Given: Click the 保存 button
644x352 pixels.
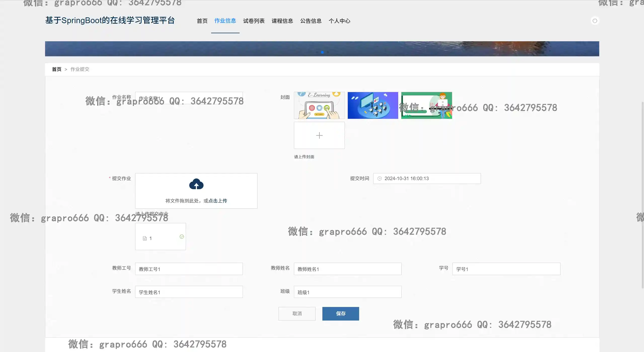Looking at the screenshot, I should coord(340,314).
